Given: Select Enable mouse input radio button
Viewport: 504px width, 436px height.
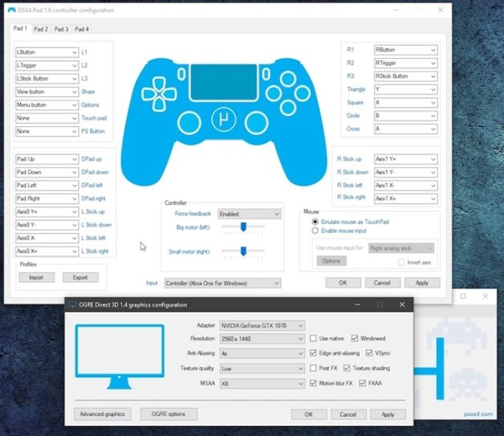Looking at the screenshot, I should (315, 230).
